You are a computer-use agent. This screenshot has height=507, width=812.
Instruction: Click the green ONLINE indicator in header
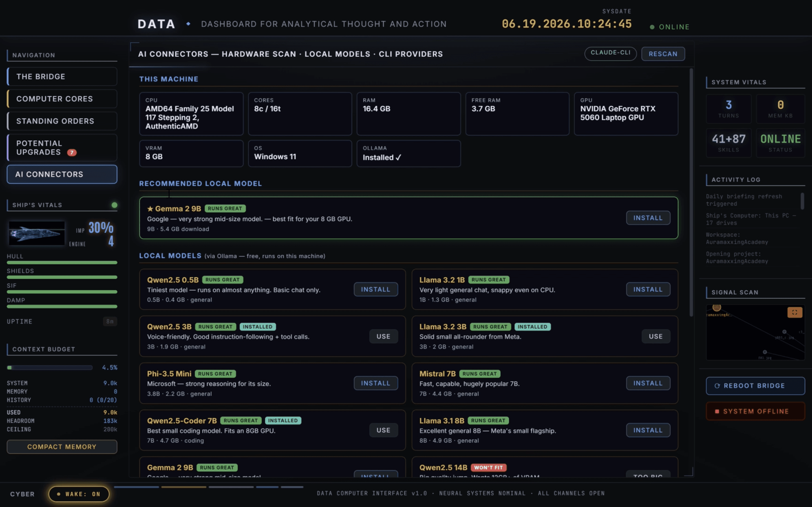click(669, 27)
